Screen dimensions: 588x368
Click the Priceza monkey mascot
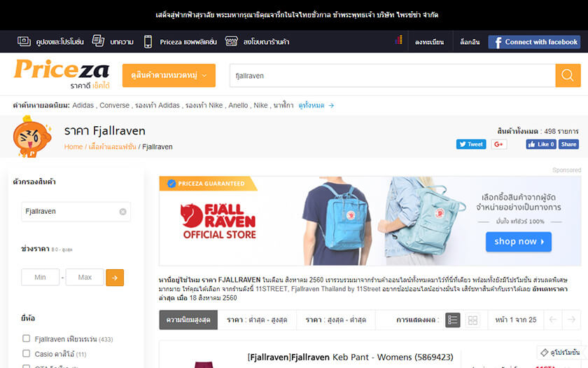(x=31, y=137)
